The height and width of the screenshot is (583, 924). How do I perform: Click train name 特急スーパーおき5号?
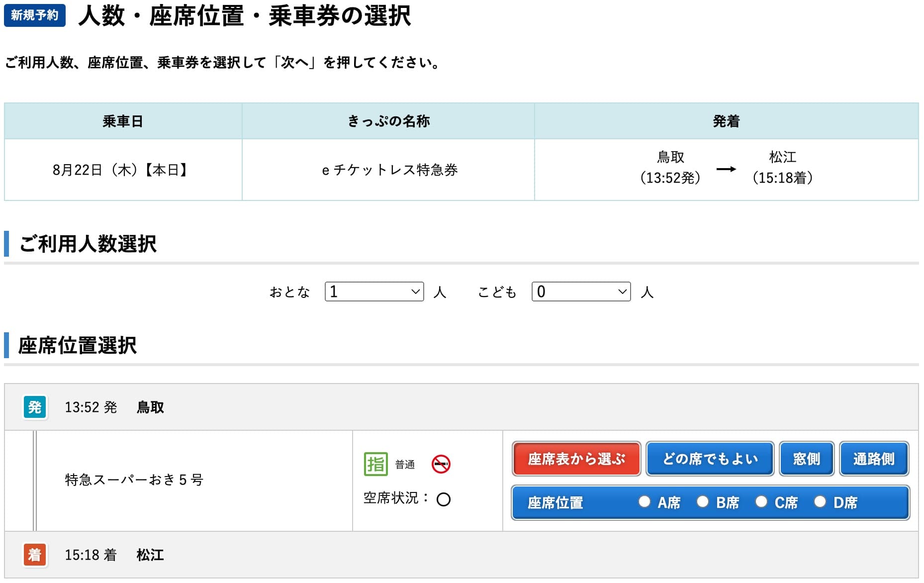pyautogui.click(x=134, y=480)
